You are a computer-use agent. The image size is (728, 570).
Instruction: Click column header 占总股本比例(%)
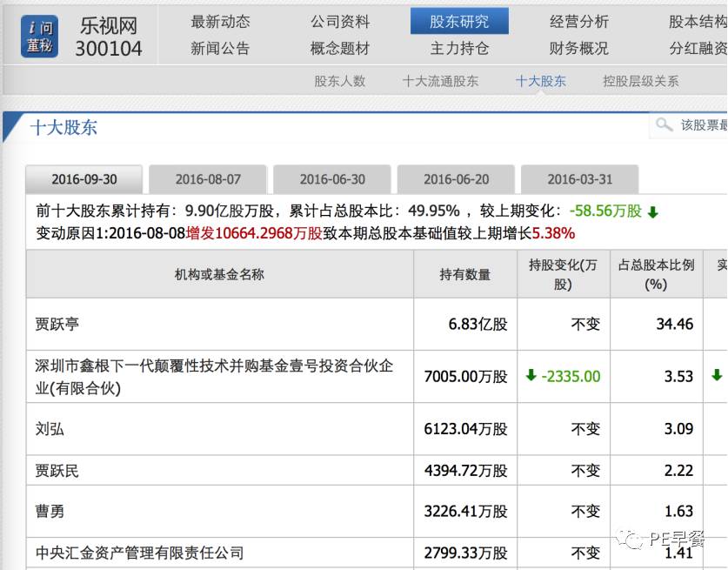tap(656, 274)
